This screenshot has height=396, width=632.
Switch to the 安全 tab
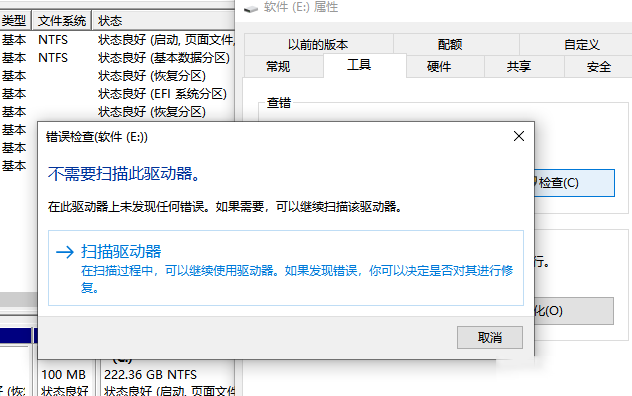(x=598, y=67)
